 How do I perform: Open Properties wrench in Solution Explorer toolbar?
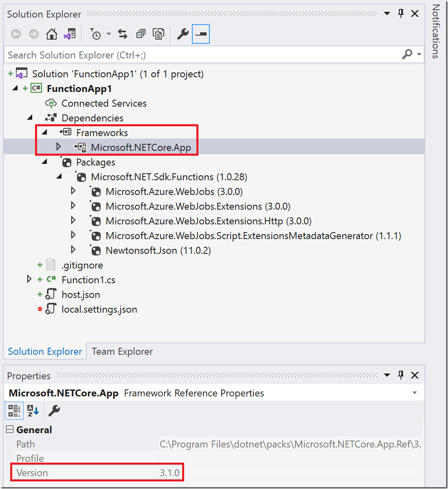183,34
